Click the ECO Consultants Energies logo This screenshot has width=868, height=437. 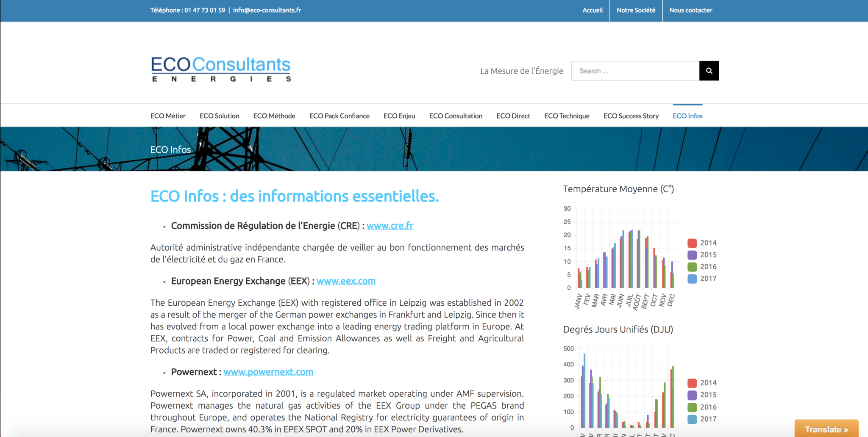click(221, 69)
